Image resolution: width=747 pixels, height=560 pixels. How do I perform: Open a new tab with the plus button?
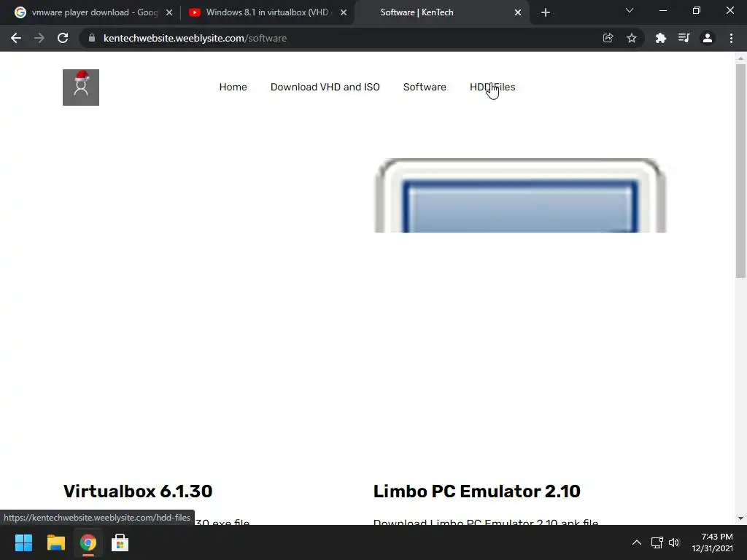coord(546,12)
